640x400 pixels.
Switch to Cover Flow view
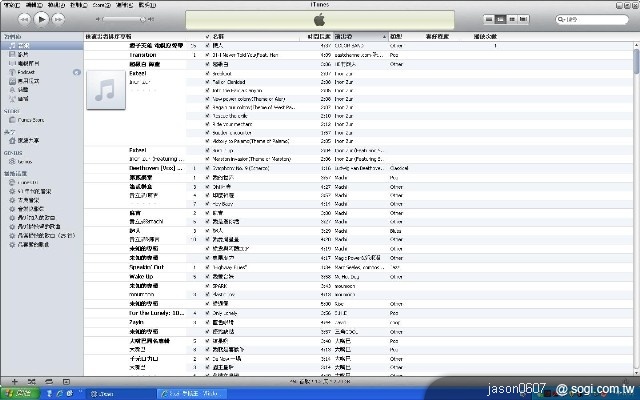tap(522, 19)
